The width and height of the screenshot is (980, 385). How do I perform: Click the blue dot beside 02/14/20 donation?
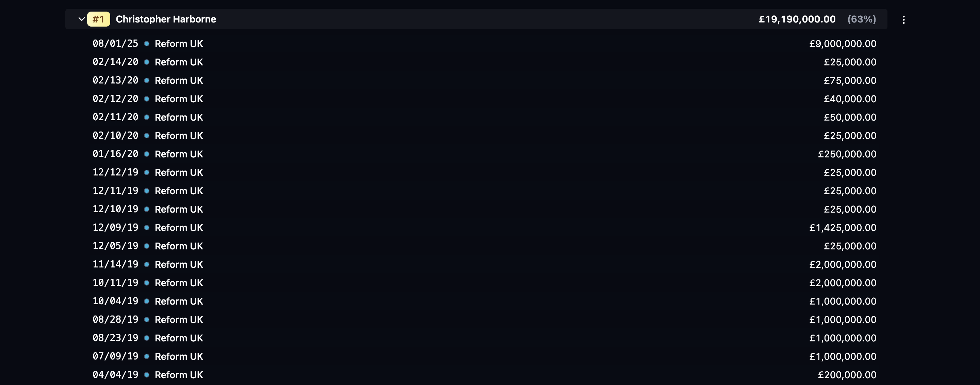(x=146, y=62)
